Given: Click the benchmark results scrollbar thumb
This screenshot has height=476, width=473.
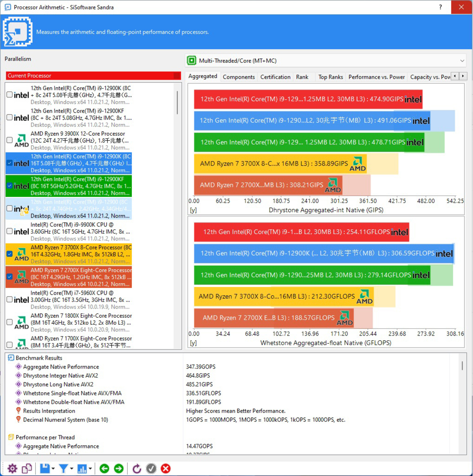Looking at the screenshot, I should (462, 365).
